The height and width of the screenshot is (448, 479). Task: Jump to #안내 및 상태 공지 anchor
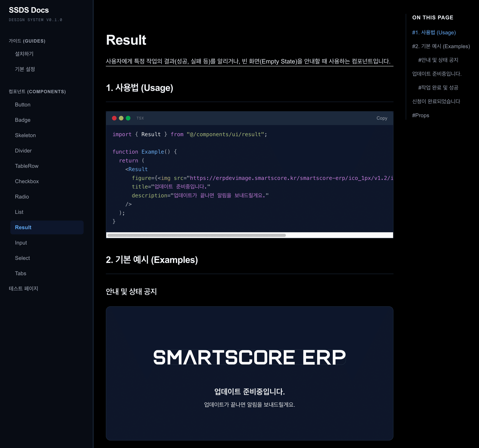pyautogui.click(x=438, y=60)
